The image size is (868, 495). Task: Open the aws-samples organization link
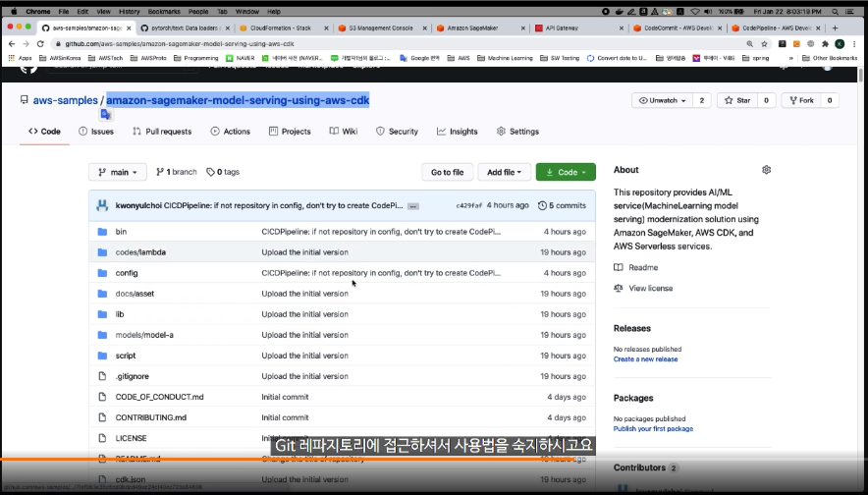coord(66,100)
